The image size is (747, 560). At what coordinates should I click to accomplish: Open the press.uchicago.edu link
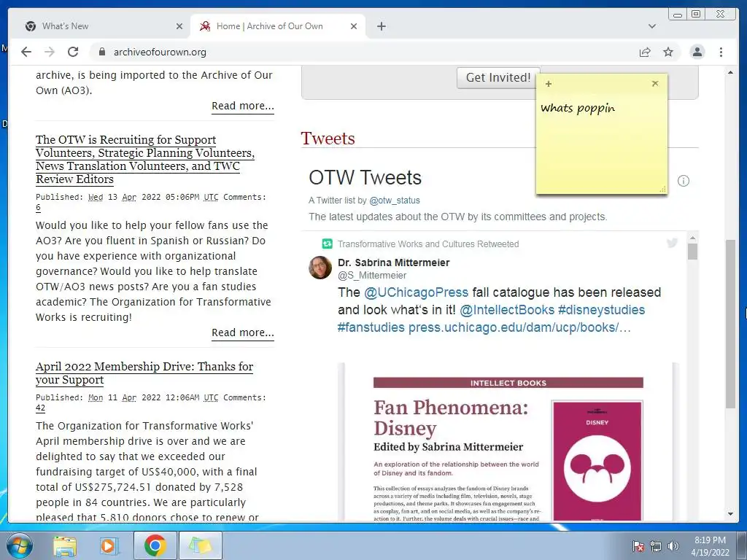519,327
